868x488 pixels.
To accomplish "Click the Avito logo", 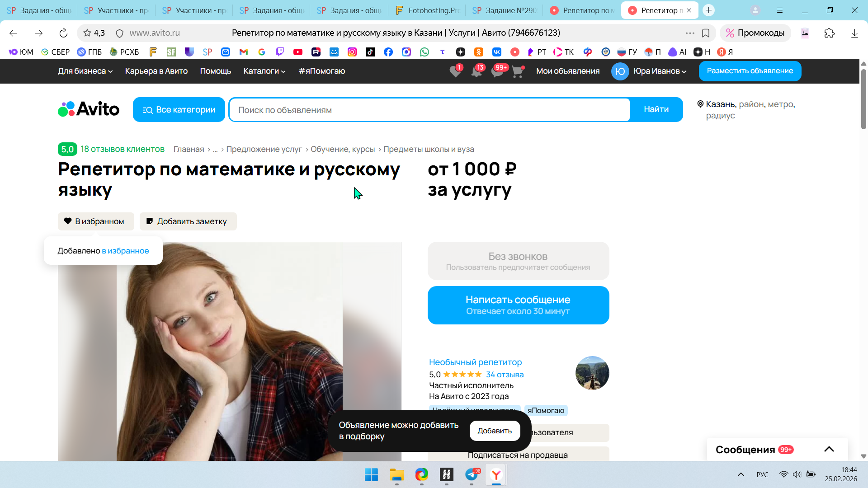I will click(89, 109).
